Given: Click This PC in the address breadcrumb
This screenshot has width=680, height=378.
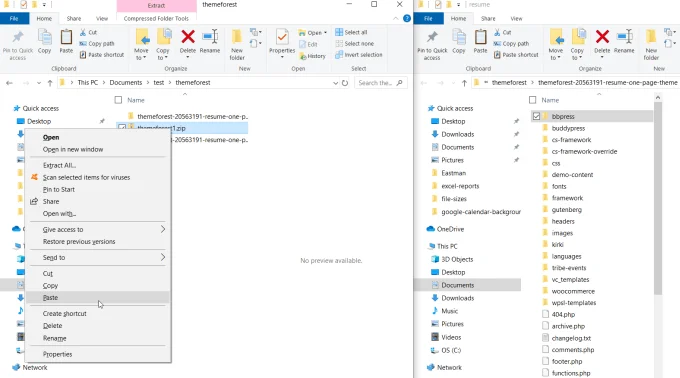Looking at the screenshot, I should [88, 82].
